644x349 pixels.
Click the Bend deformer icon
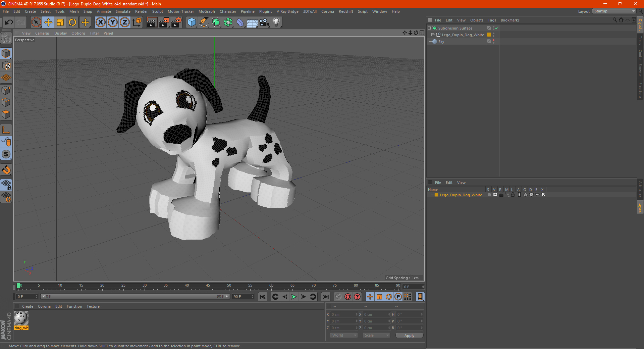click(x=240, y=22)
